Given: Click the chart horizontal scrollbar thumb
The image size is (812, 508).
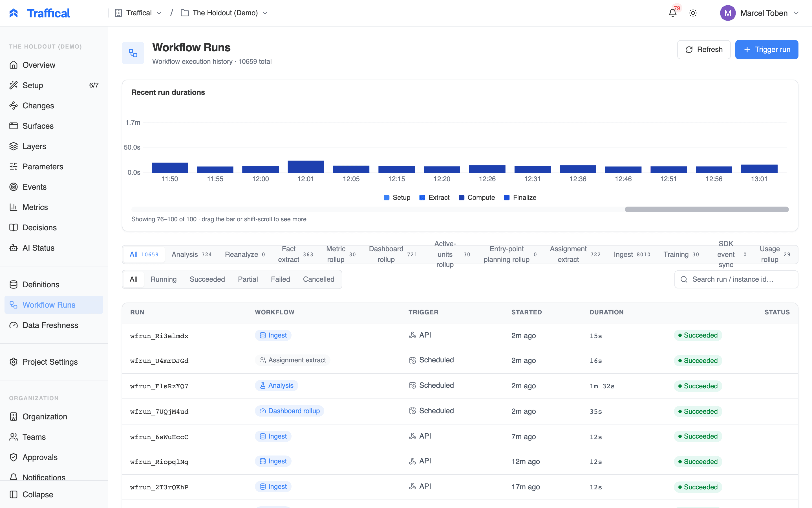Looking at the screenshot, I should pos(706,209).
